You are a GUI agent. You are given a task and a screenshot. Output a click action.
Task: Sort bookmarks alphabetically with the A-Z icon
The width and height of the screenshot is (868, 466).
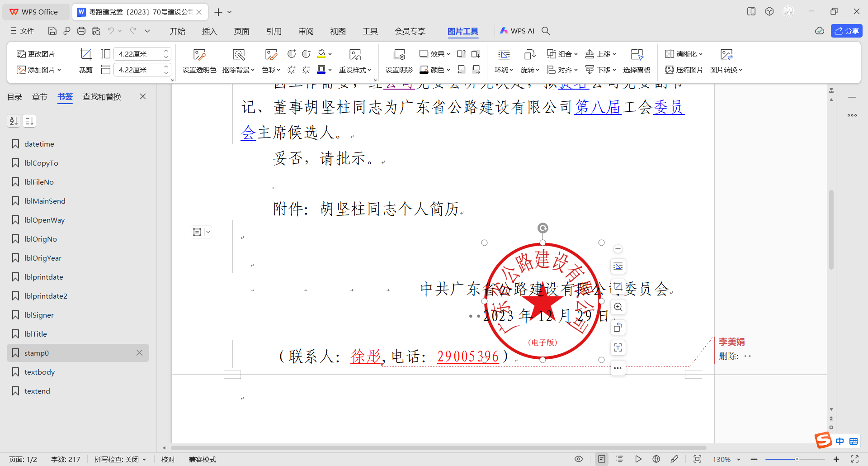click(x=14, y=121)
